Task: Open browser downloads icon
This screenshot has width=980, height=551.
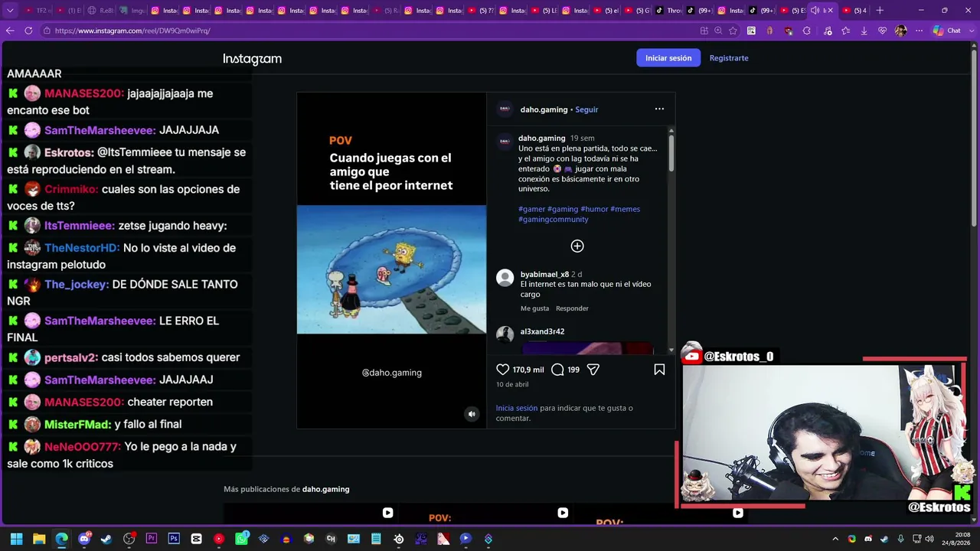Action: click(x=864, y=31)
